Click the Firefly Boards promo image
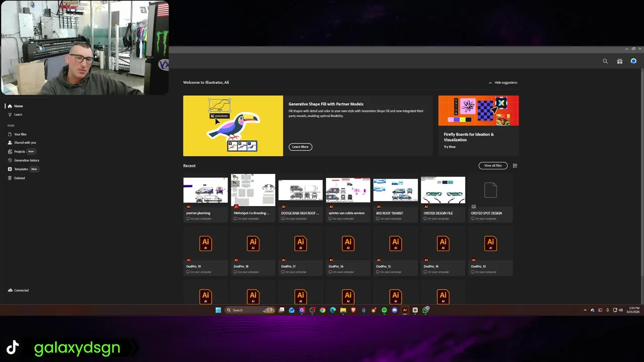 coord(478,111)
